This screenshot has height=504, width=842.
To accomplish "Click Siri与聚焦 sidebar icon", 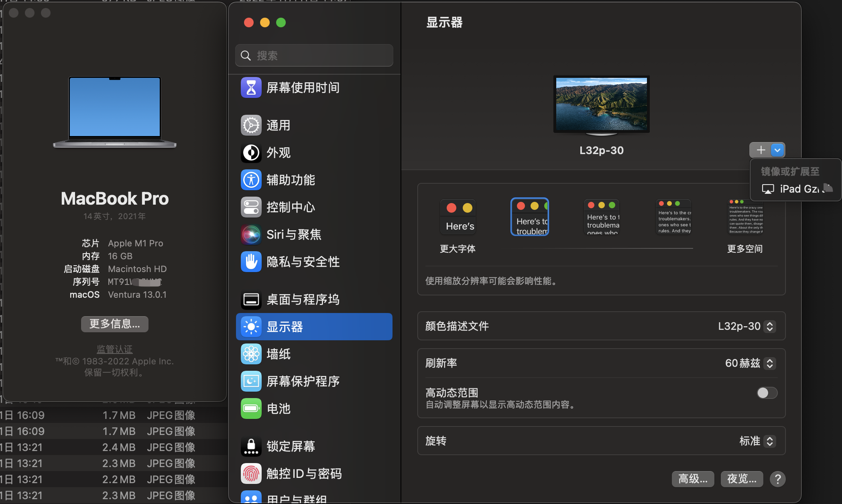I will point(251,234).
